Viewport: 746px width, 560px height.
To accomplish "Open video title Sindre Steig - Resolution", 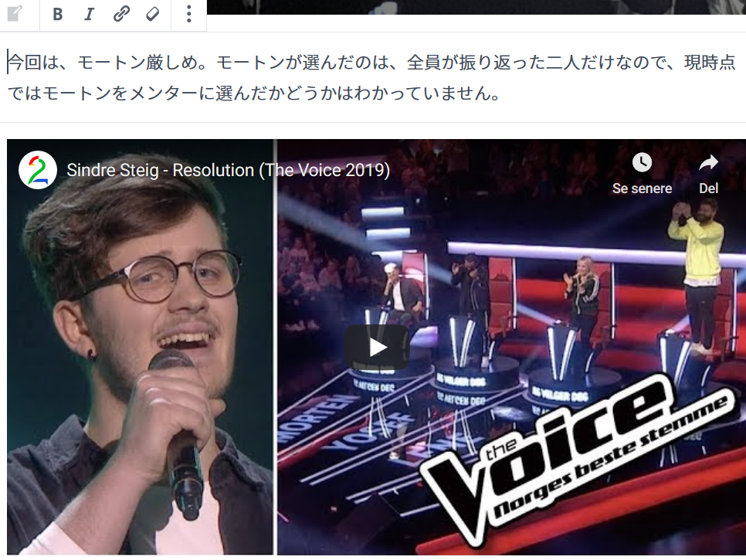I will [x=228, y=171].
